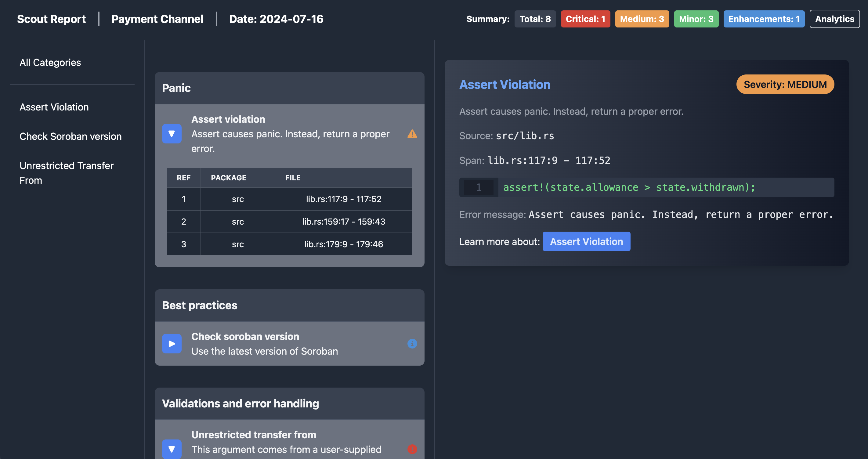
Task: Open Unrestricted Transfer From category
Action: [x=66, y=172]
